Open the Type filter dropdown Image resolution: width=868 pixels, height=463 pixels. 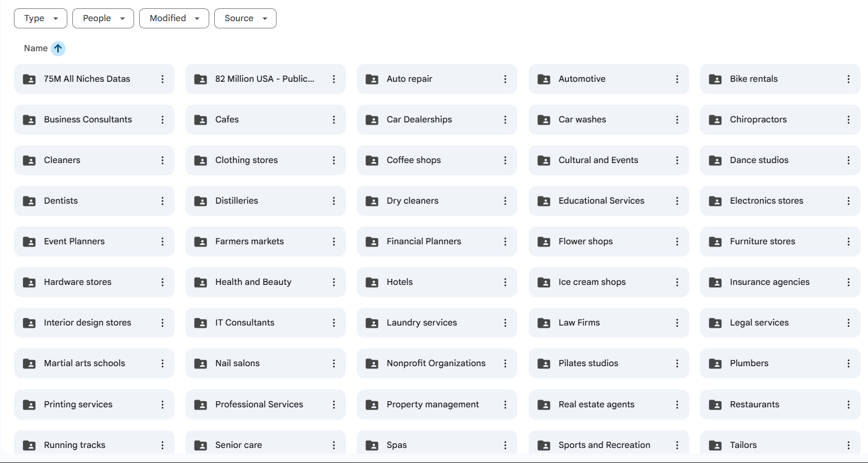41,18
